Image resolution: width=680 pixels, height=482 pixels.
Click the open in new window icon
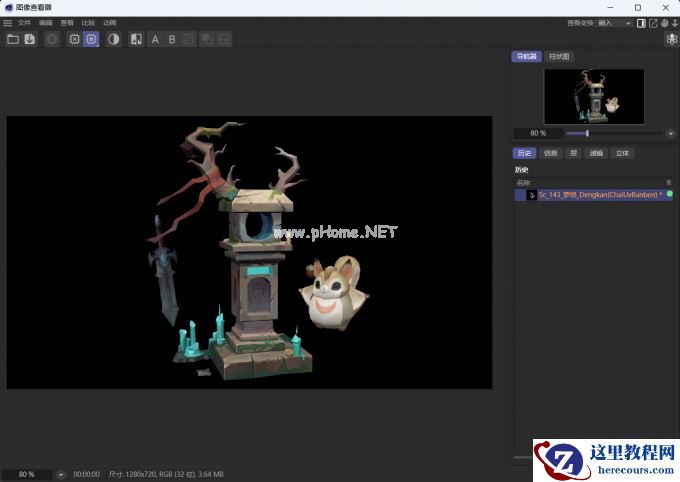[653, 23]
